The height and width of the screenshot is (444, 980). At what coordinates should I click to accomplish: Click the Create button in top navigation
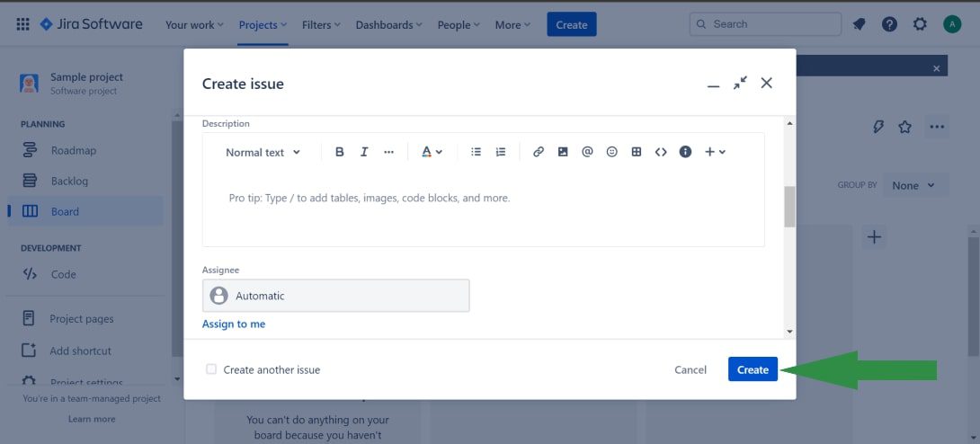[x=572, y=25]
